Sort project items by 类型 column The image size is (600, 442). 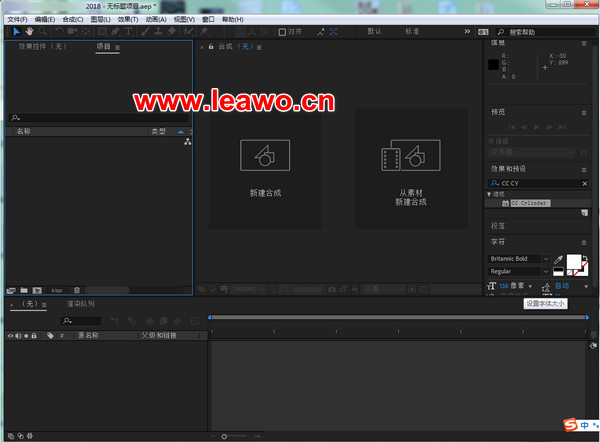(x=158, y=131)
